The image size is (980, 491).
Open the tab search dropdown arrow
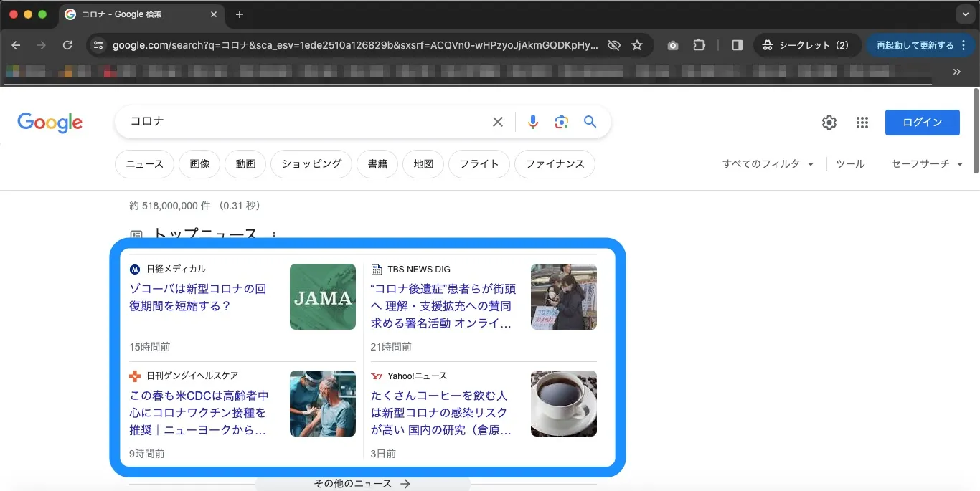(x=965, y=14)
